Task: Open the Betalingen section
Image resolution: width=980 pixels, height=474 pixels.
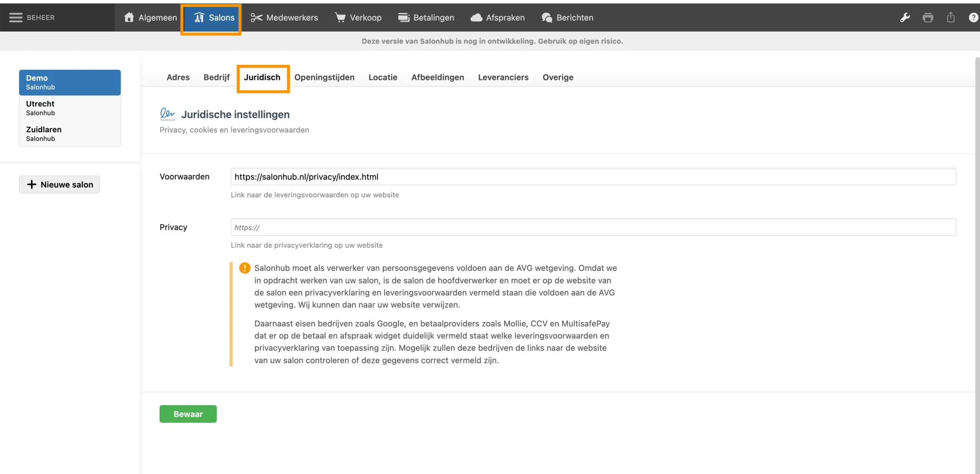Action: [x=426, y=18]
